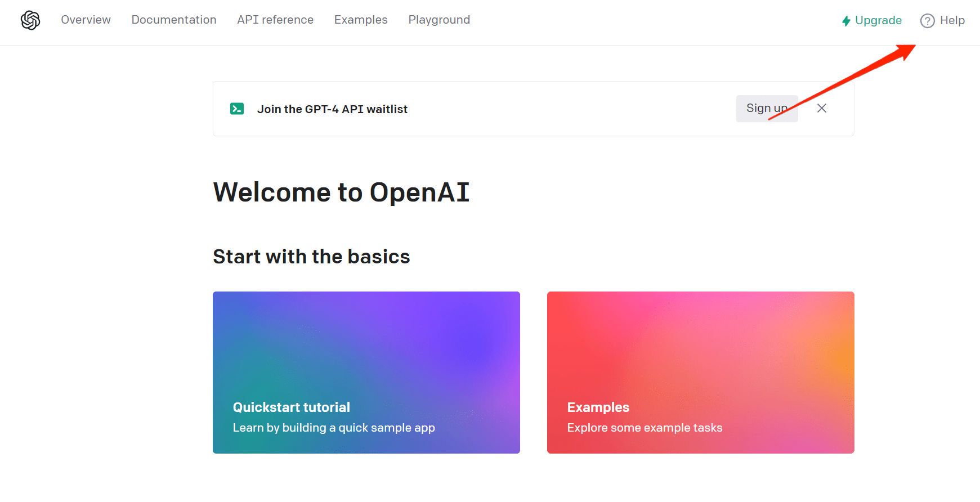Screen dimensions: 980x502
Task: Open the Playground nav item
Action: 439,20
